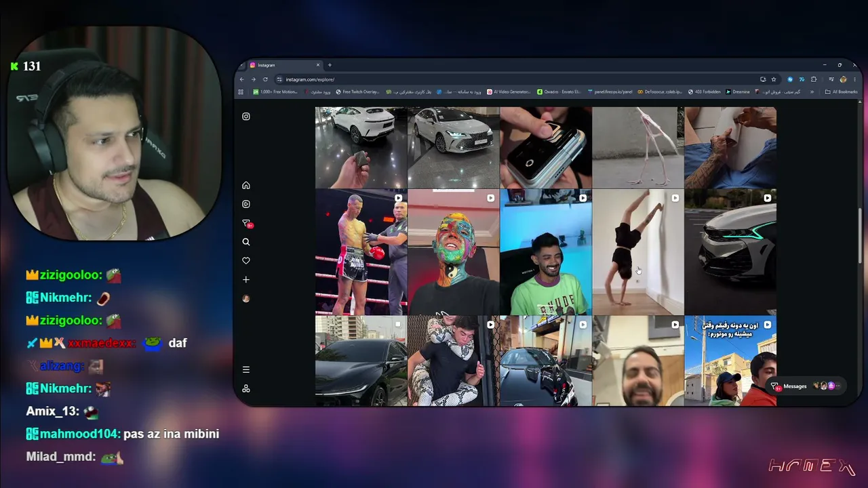The height and width of the screenshot is (488, 868).
Task: Open the smiling bearded man reel
Action: coord(637,361)
